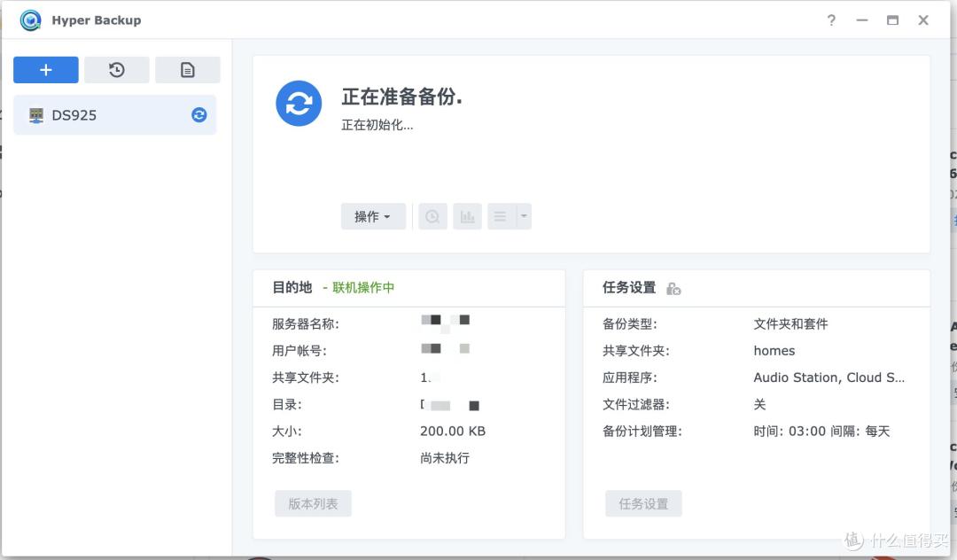957x560 pixels.
Task: Open the backup log document icon
Action: 187,70
